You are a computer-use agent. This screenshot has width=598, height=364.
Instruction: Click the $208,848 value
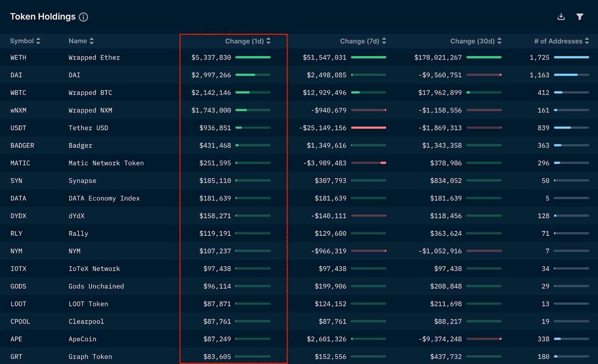(x=446, y=286)
